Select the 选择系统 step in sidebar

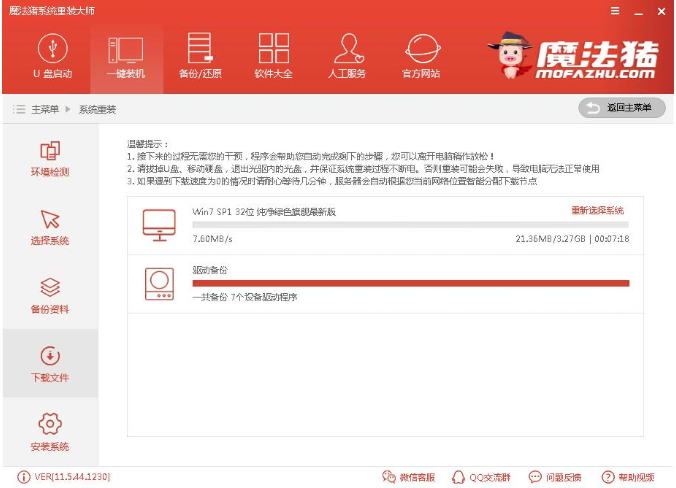(50, 227)
